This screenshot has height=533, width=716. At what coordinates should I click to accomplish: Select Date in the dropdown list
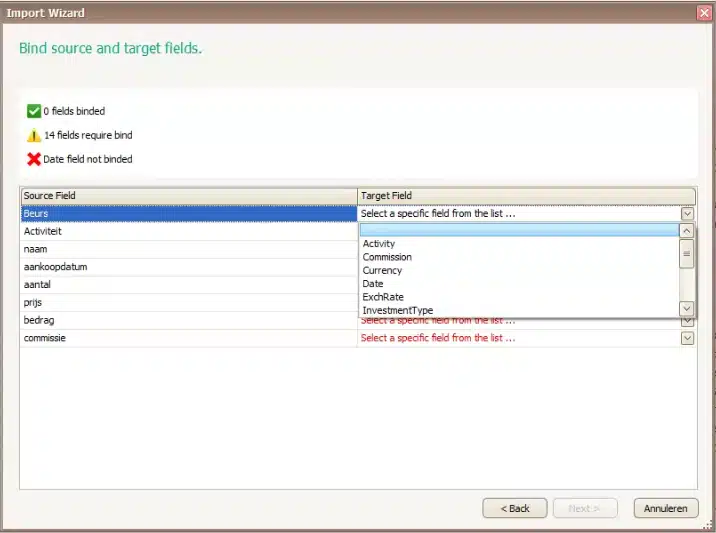pos(372,284)
